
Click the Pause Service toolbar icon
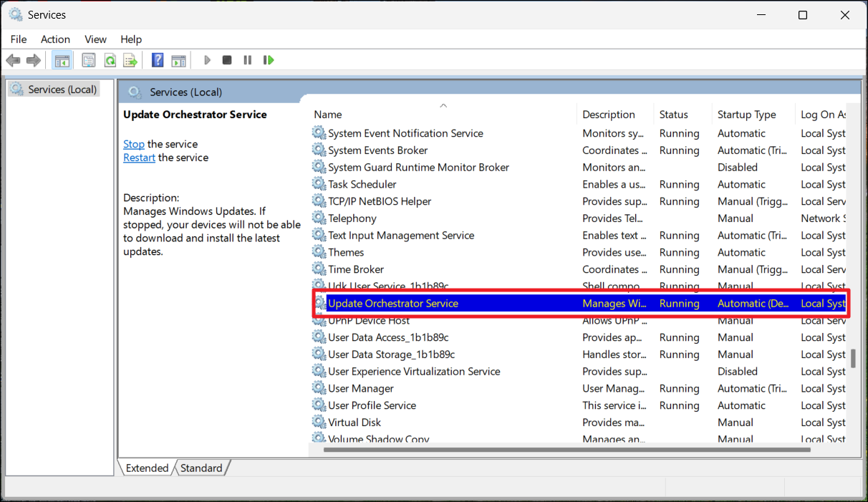247,60
